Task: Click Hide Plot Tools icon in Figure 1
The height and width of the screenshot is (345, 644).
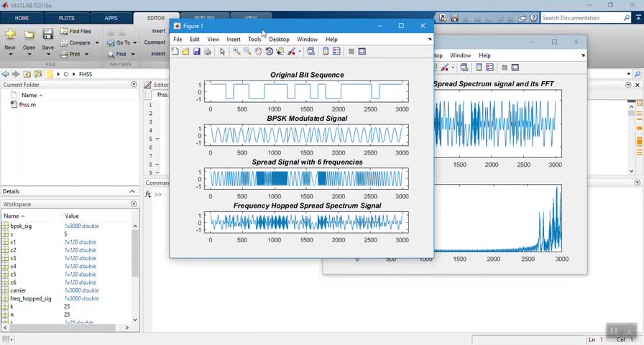Action: 351,51
